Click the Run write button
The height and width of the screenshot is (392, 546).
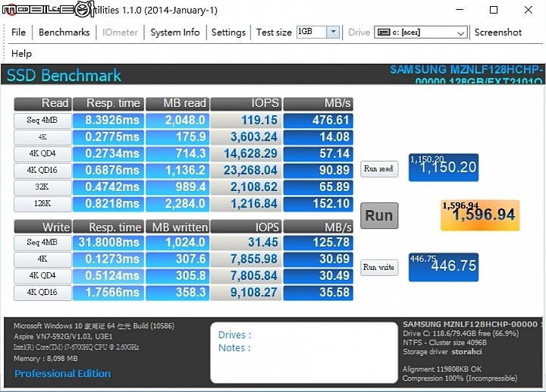point(379,268)
